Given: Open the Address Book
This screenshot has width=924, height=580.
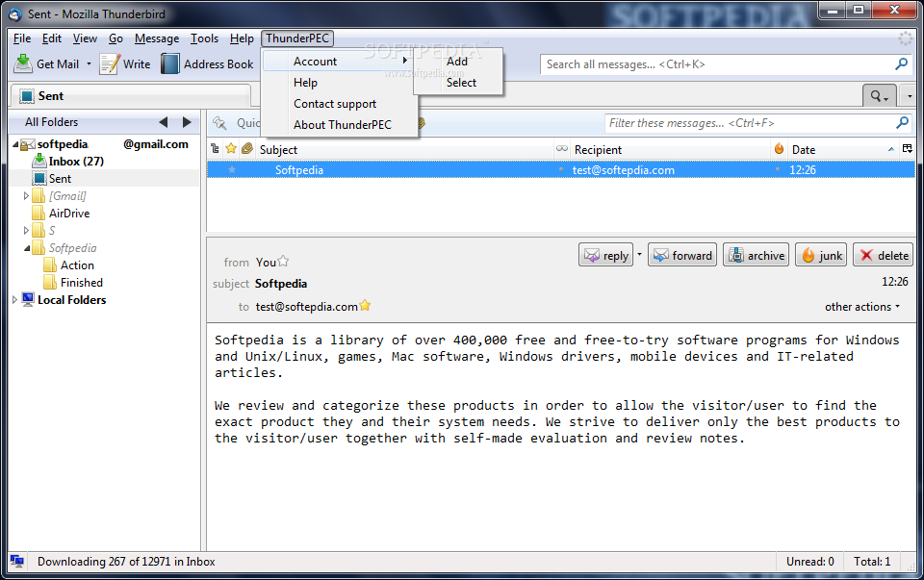Looking at the screenshot, I should 207,63.
